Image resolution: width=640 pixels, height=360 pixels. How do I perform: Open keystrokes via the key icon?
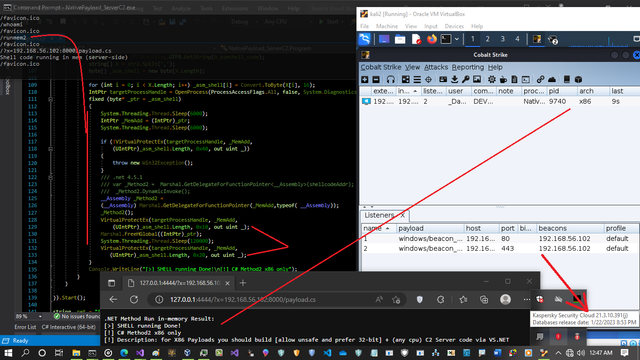pos(465,80)
